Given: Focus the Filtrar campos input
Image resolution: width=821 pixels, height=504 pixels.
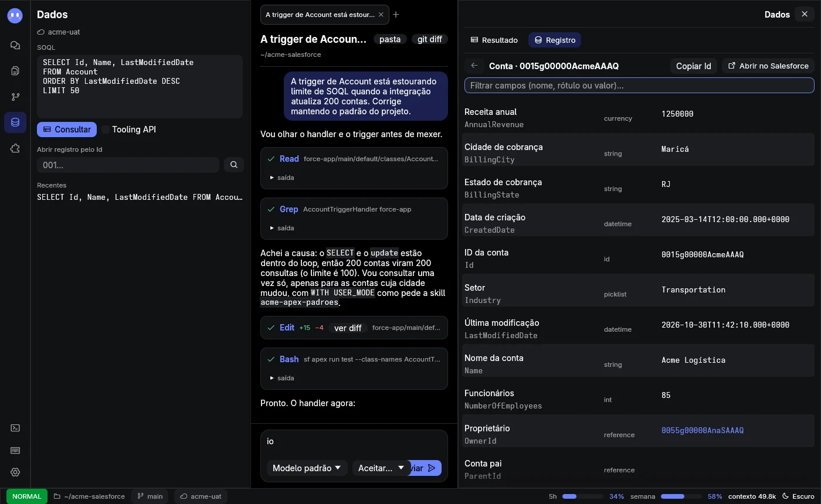Looking at the screenshot, I should coord(639,86).
